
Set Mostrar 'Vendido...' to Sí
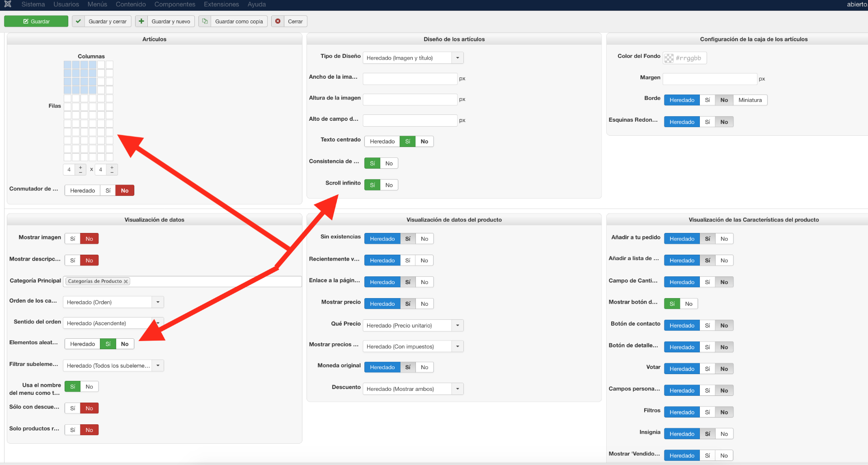point(708,456)
